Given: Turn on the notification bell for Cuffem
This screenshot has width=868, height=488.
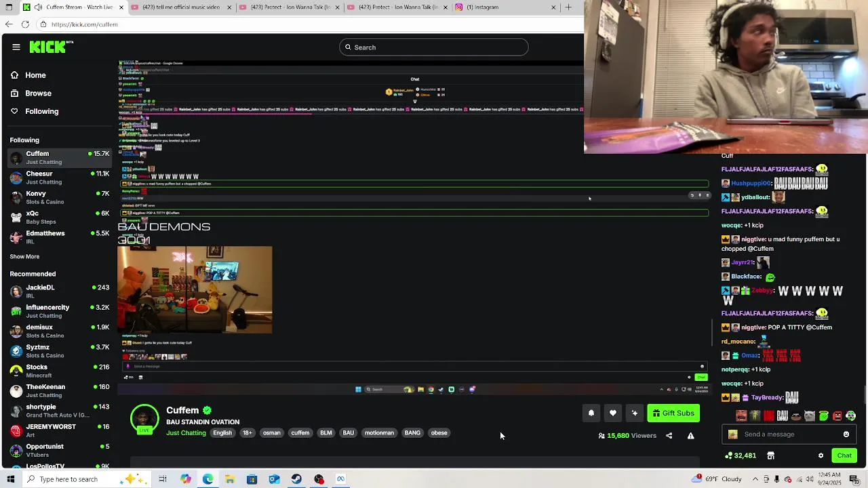Looking at the screenshot, I should coord(591,413).
